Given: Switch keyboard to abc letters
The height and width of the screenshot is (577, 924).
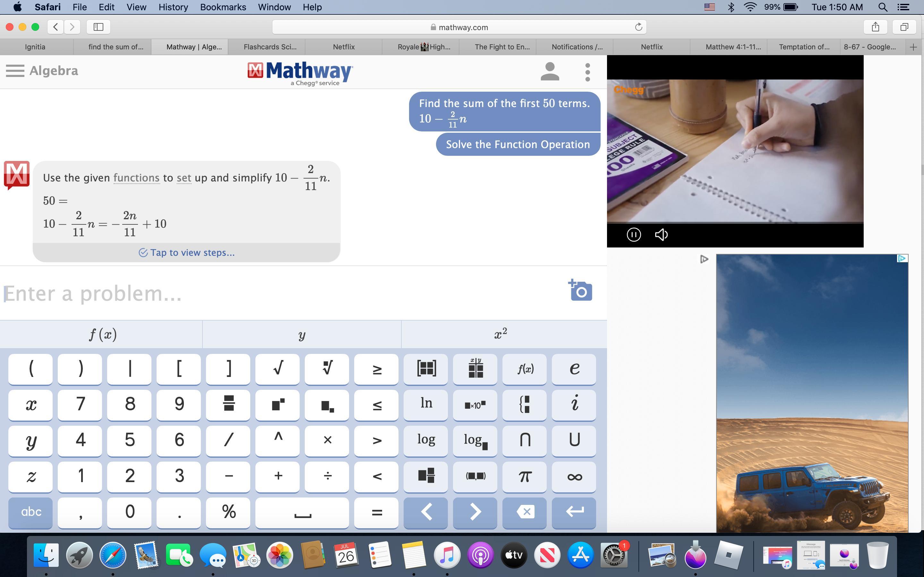Looking at the screenshot, I should (x=30, y=512).
